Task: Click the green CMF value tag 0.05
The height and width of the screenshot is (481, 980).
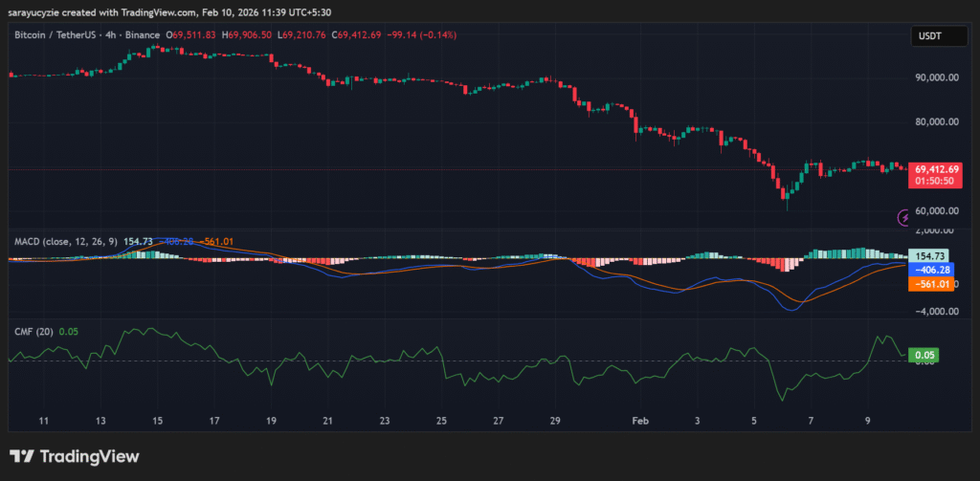Action: coord(924,355)
